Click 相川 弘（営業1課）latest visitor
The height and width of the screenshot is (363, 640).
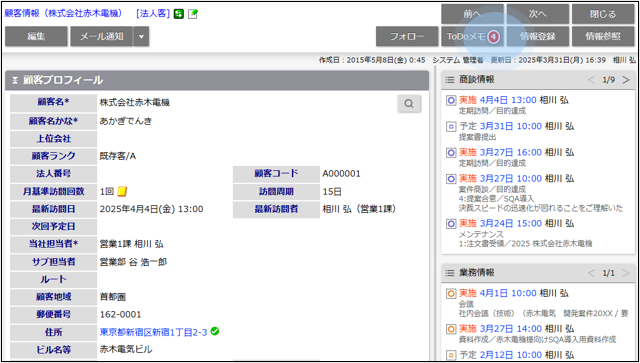(x=359, y=209)
